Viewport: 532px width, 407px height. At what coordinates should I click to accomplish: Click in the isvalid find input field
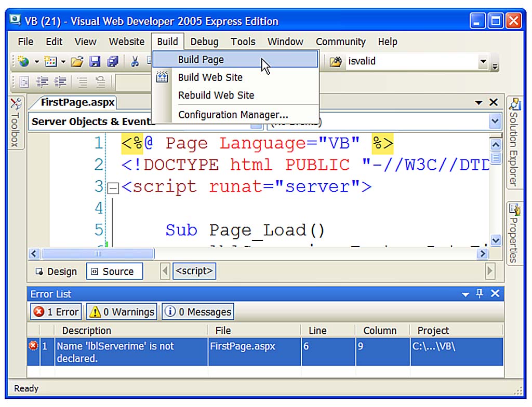click(412, 61)
